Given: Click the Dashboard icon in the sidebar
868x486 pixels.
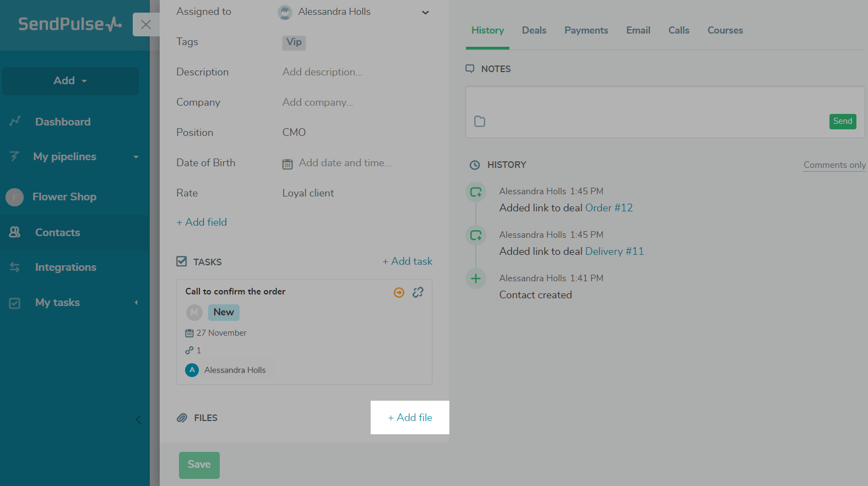Looking at the screenshot, I should (15, 122).
